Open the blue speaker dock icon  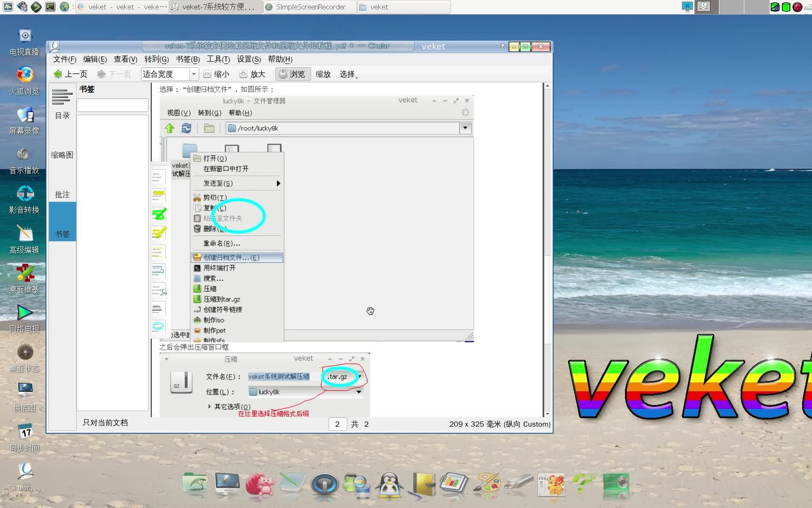point(324,484)
